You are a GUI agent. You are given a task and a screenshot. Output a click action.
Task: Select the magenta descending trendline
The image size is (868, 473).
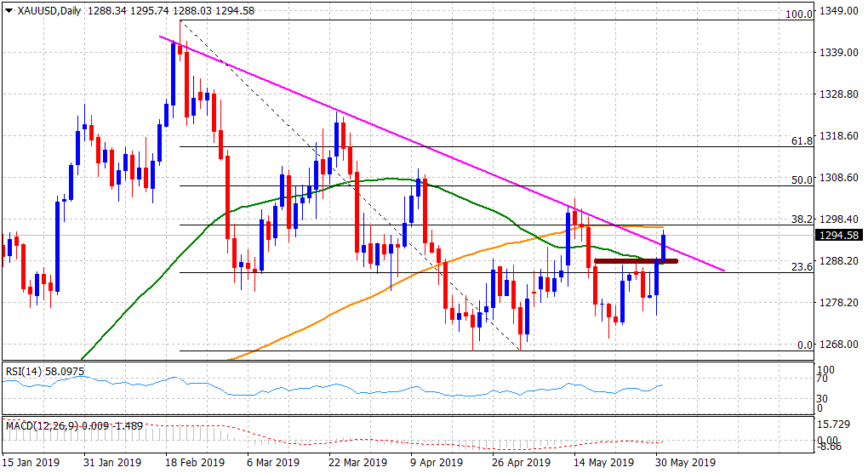(425, 148)
